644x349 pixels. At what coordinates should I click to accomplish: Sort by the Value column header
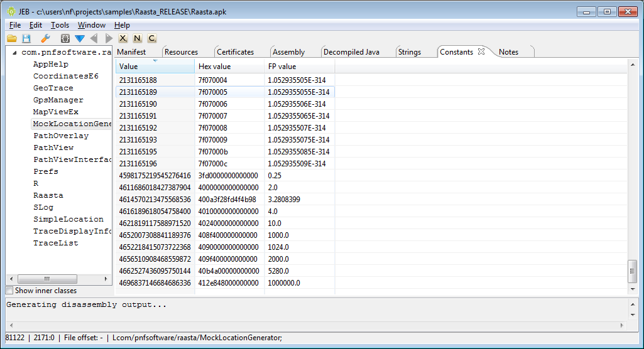[155, 67]
